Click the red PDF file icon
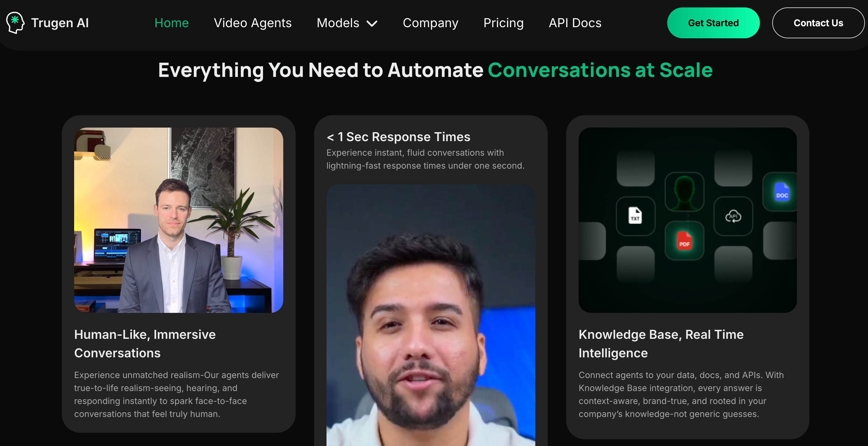 [684, 241]
